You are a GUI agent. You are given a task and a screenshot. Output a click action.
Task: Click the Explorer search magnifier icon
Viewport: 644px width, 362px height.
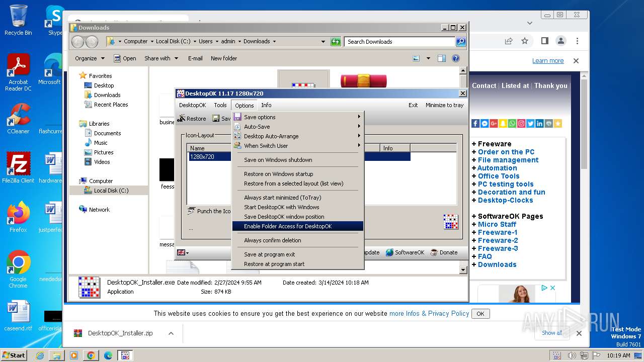(460, 42)
